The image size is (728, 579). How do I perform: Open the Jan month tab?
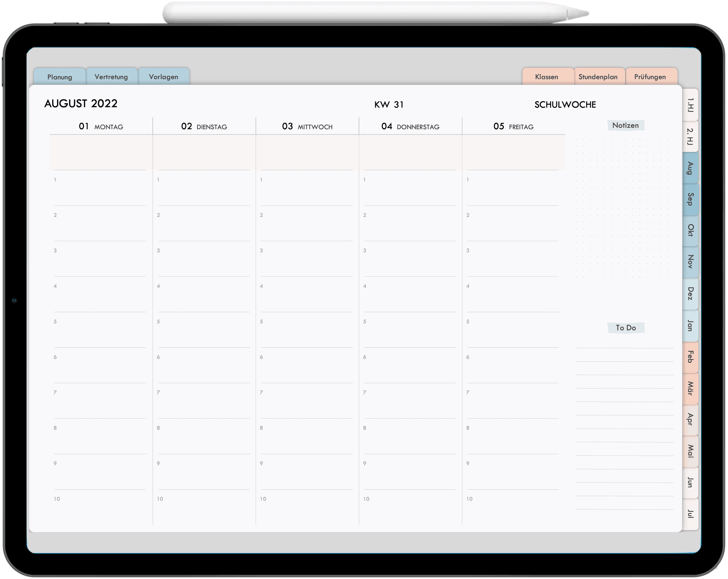click(x=691, y=326)
